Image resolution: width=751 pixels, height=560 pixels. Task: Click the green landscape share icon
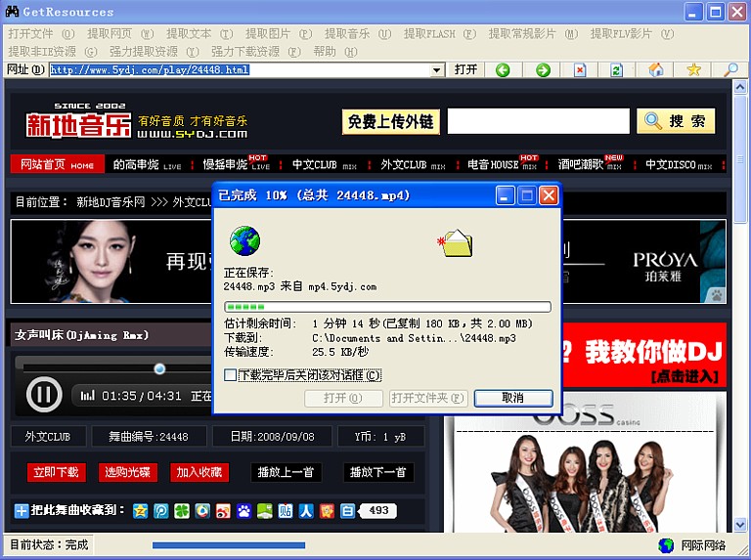[265, 511]
